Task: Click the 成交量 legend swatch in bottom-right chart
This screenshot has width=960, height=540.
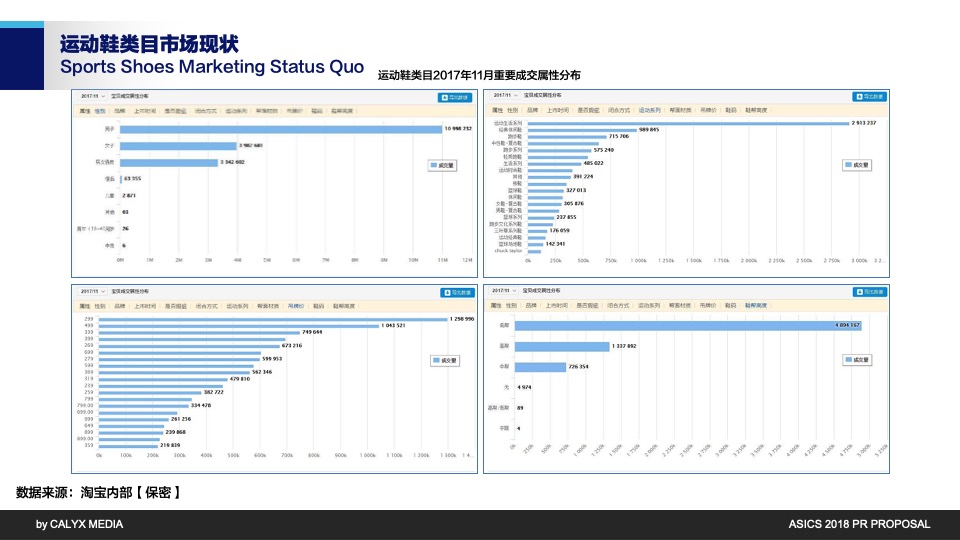Action: click(851, 360)
